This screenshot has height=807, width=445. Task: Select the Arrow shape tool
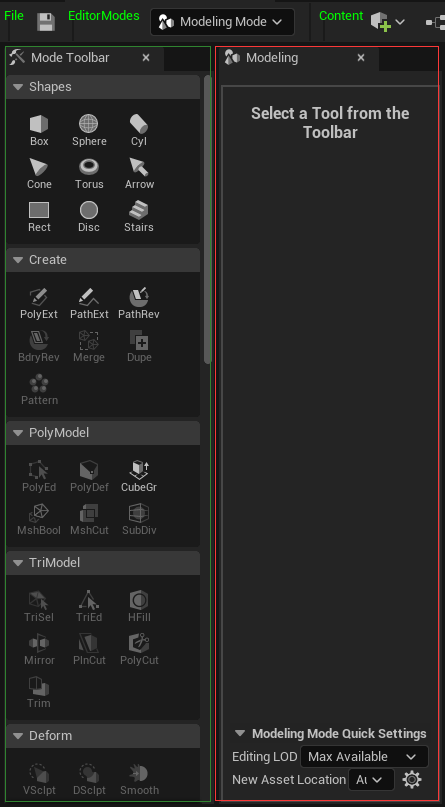tap(139, 174)
